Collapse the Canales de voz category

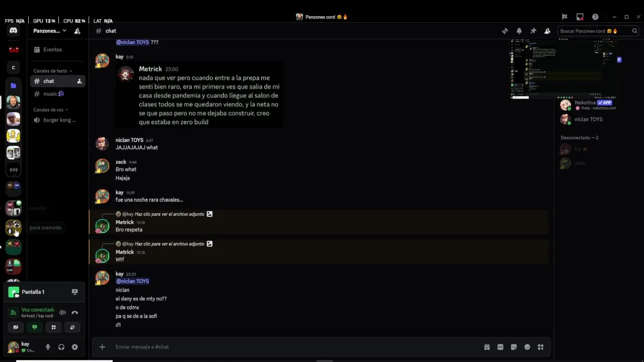pyautogui.click(x=50, y=110)
